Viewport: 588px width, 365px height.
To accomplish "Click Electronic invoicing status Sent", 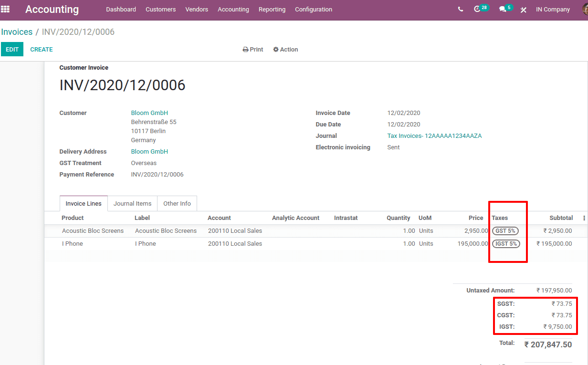I will [393, 147].
